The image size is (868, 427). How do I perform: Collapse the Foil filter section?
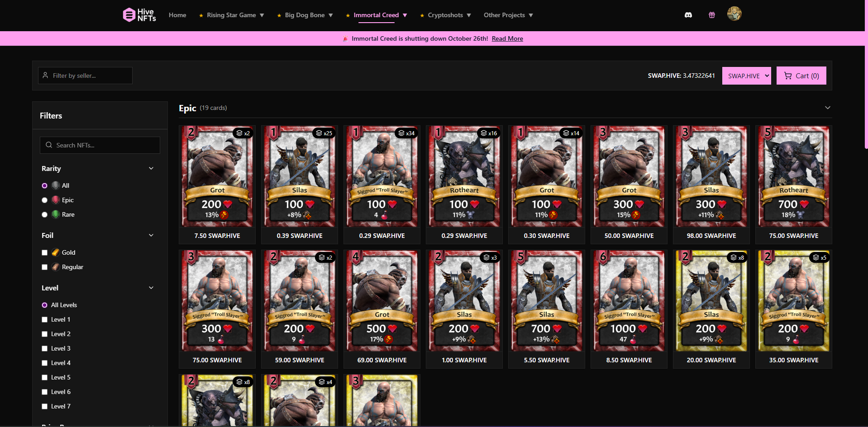click(x=151, y=235)
